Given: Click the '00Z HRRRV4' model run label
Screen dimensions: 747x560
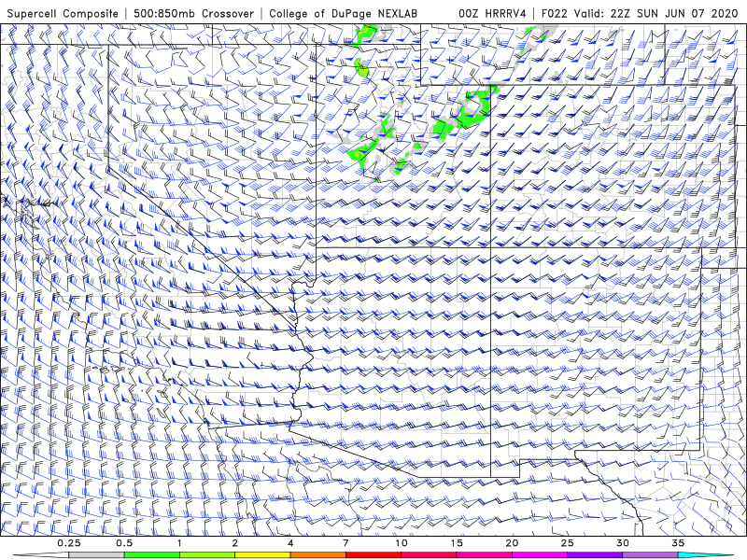Looking at the screenshot, I should [492, 14].
